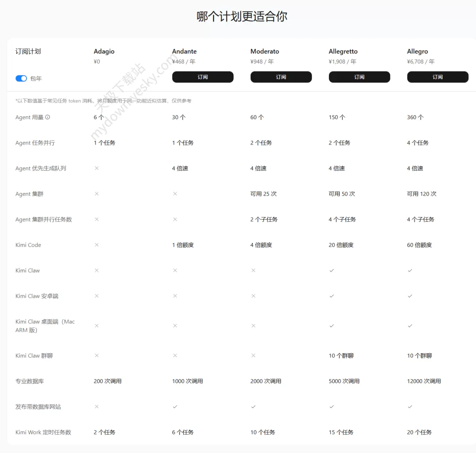476x453 pixels.
Task: Click the Allegretto checkmark in Kimi Claw row
Action: point(332,270)
